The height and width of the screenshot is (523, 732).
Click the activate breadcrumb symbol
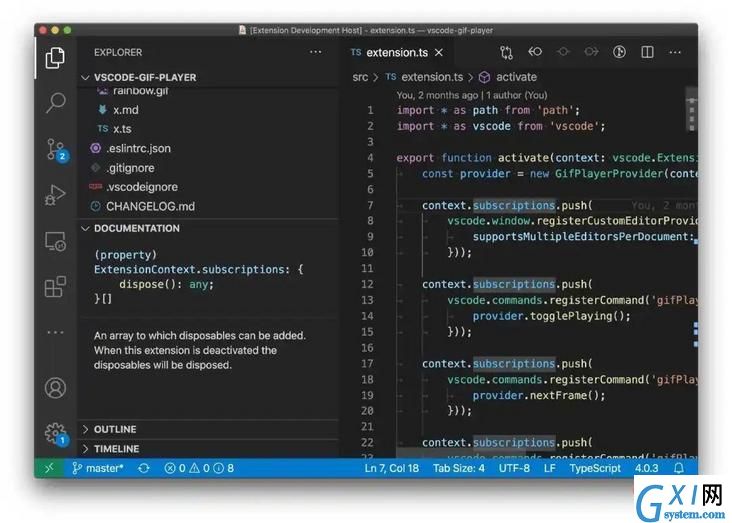click(x=508, y=77)
